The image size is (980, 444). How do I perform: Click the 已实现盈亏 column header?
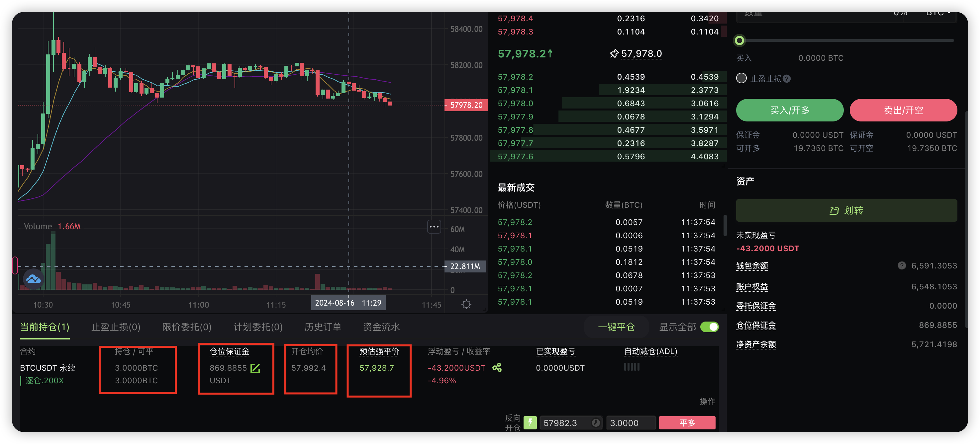tap(555, 351)
